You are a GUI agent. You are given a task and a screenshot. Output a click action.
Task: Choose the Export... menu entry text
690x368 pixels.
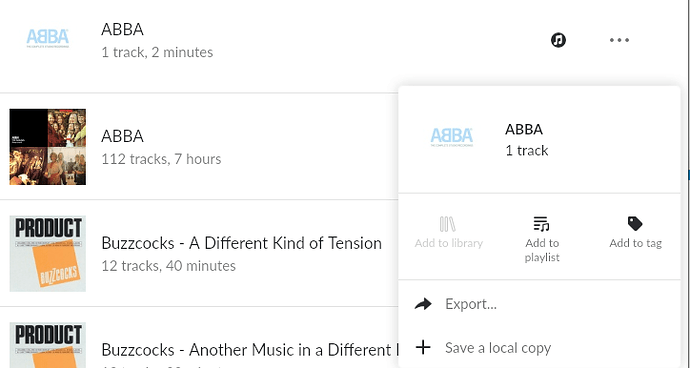[x=471, y=304]
